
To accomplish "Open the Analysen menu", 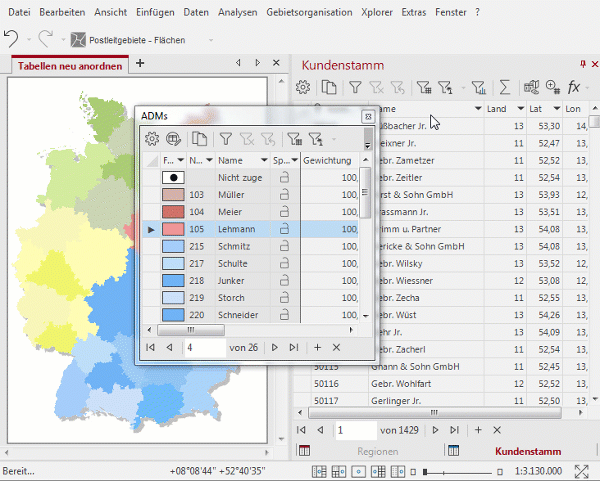I will coord(238,12).
